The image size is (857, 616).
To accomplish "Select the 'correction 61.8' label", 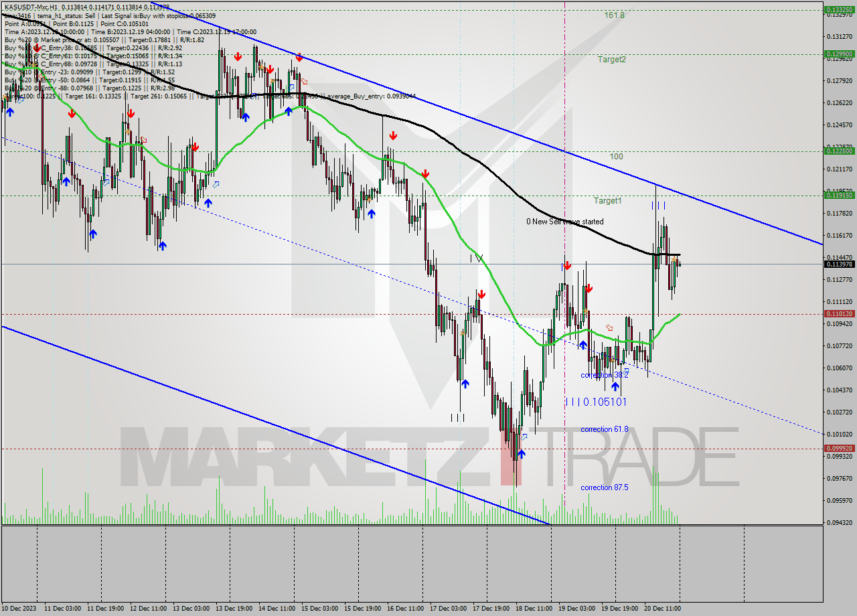I will click(x=604, y=429).
